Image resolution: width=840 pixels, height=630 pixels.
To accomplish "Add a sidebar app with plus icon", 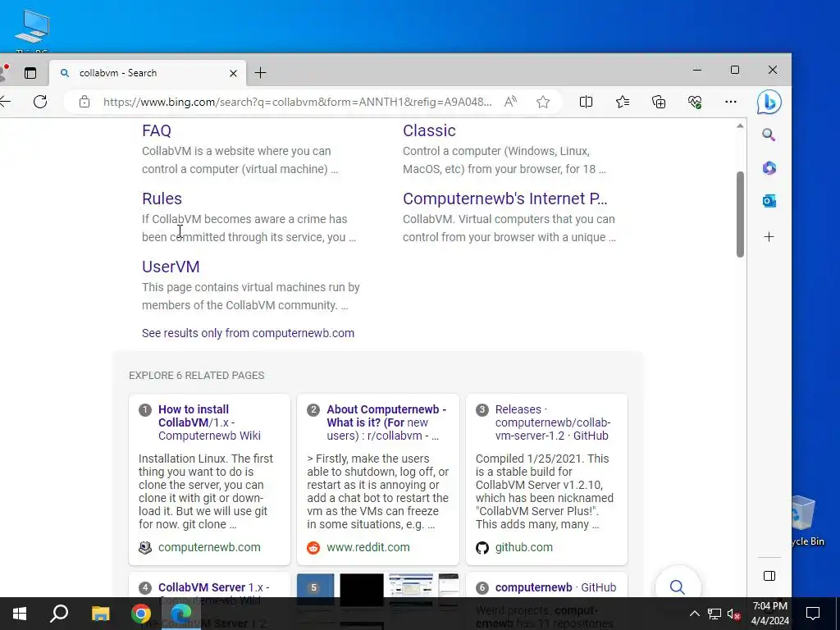I will pos(769,237).
